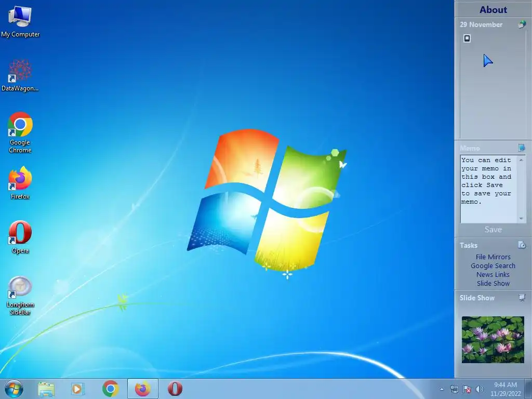The image size is (532, 399).
Task: Click the Chrome icon in the taskbar
Action: tap(110, 389)
